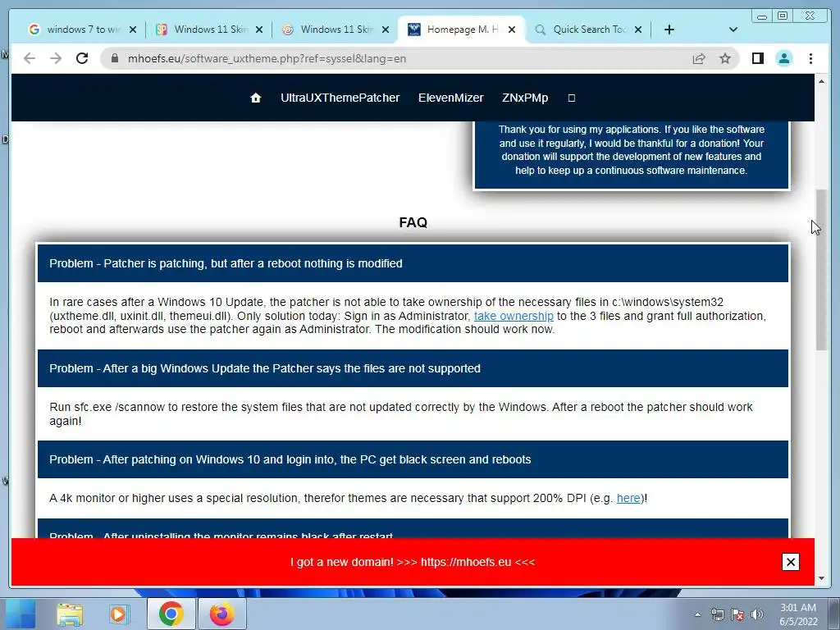Open the Chrome profile avatar
Screen dimensions: 840x630
pyautogui.click(x=783, y=58)
